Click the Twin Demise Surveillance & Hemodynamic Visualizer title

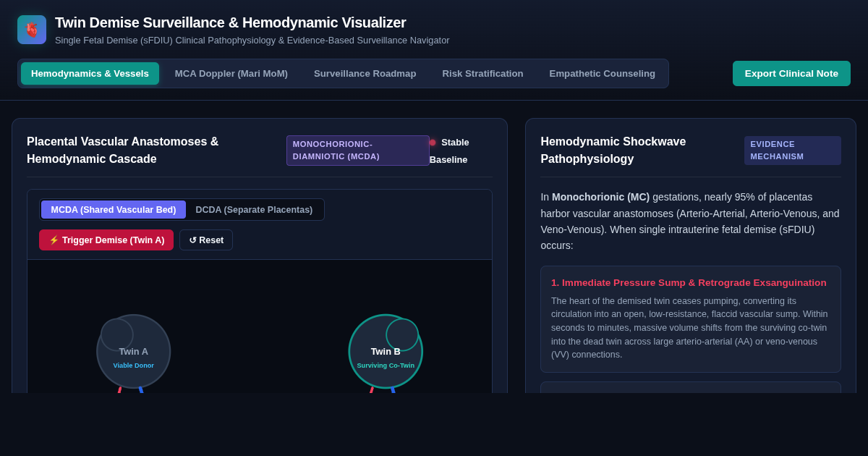231,22
